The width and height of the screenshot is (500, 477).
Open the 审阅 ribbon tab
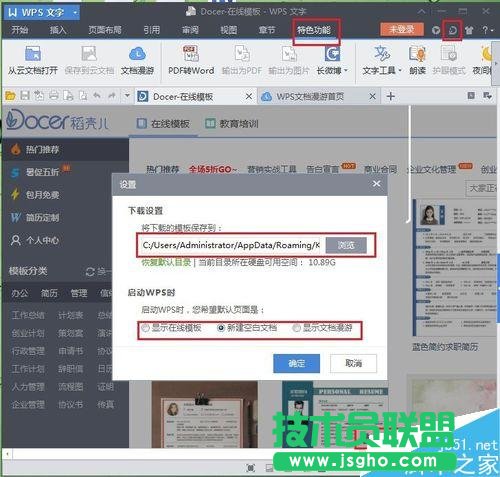point(190,30)
